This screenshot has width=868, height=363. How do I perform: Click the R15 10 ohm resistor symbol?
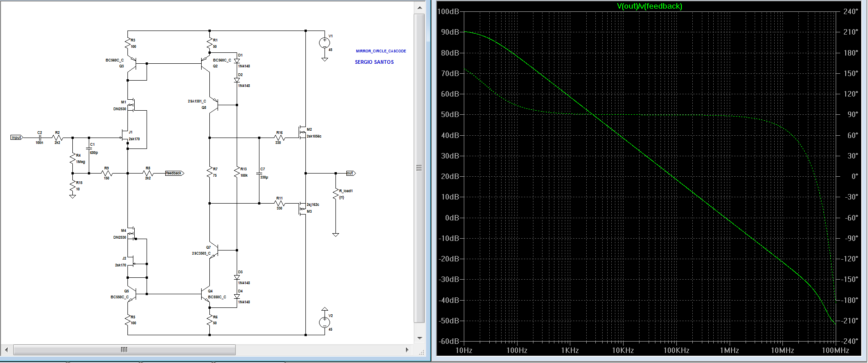coord(72,186)
